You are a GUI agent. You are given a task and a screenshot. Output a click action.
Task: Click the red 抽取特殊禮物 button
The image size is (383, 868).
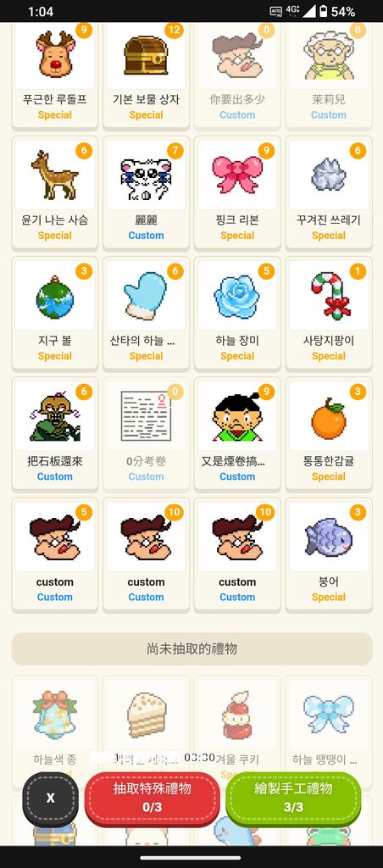(x=153, y=797)
